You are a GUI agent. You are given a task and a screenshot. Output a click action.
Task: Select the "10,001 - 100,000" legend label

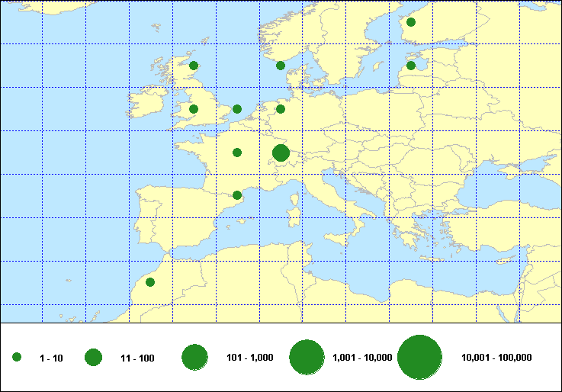[x=496, y=358]
